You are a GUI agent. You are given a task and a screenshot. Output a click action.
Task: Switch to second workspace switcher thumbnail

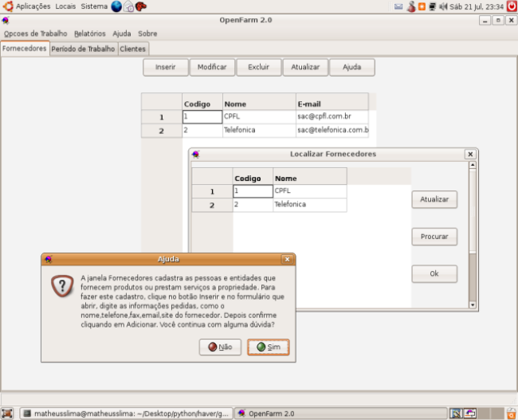[469, 413]
